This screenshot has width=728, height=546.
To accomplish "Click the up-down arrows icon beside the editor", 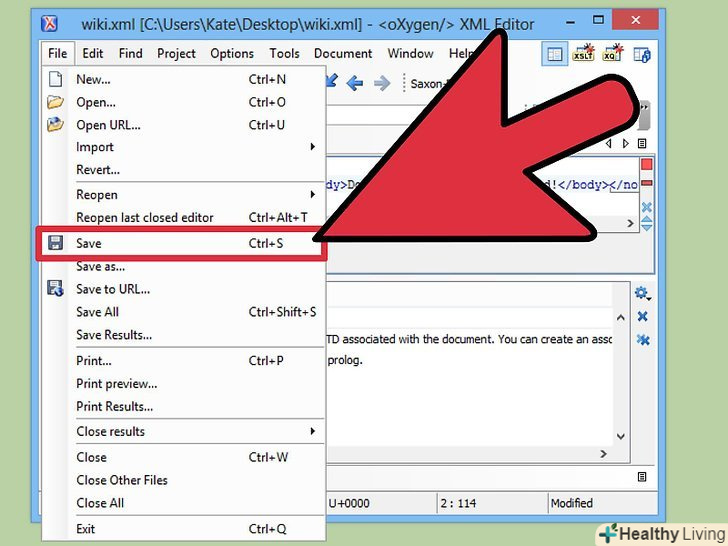I will pos(646,224).
